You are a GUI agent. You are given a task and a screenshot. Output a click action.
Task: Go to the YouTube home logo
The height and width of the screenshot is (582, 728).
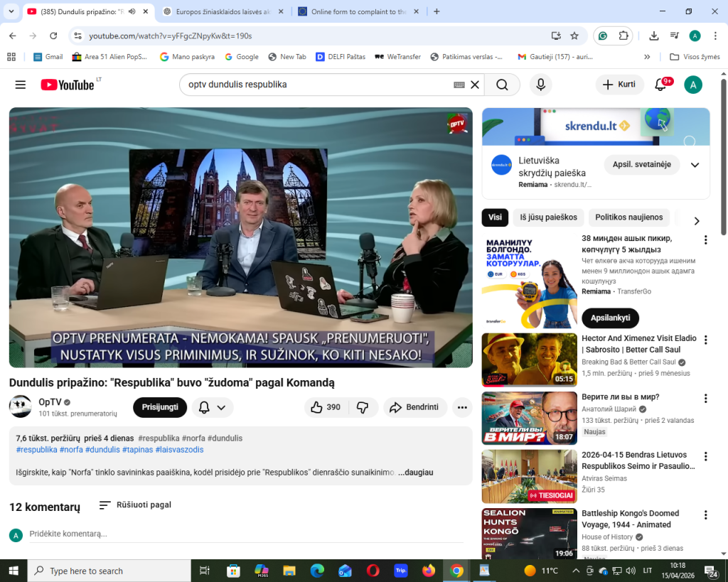pos(68,85)
